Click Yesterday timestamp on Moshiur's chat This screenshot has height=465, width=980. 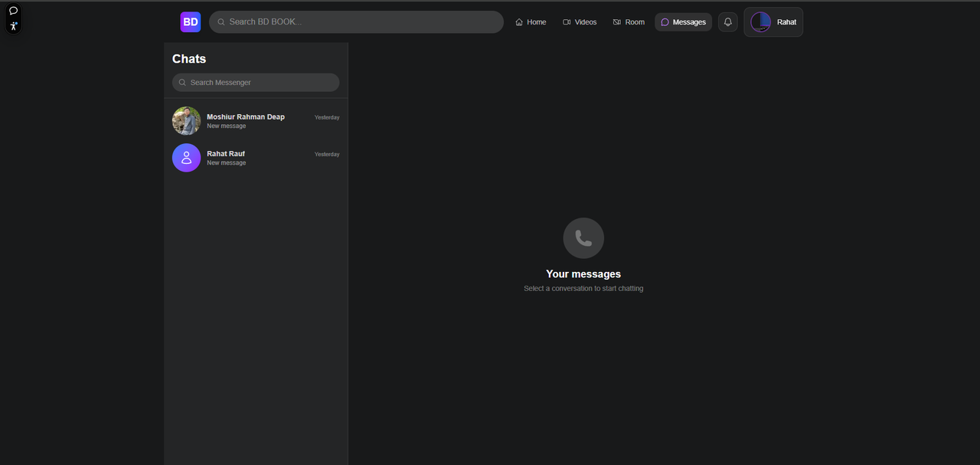tap(327, 117)
